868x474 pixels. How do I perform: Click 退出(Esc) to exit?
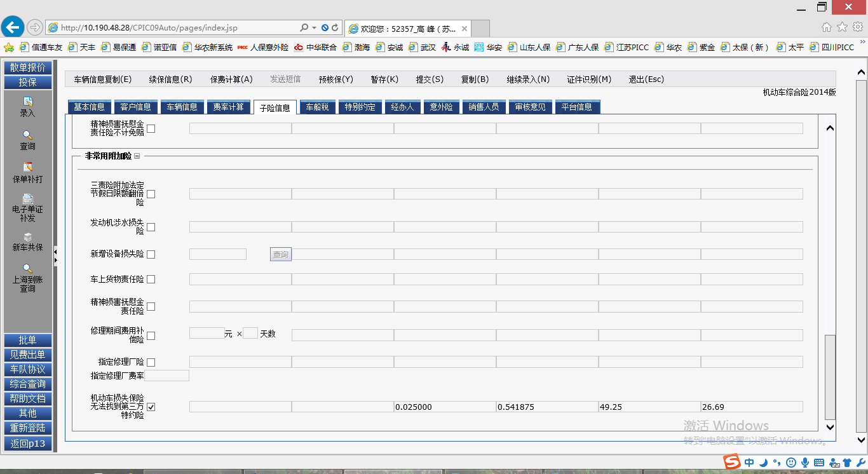(x=646, y=79)
